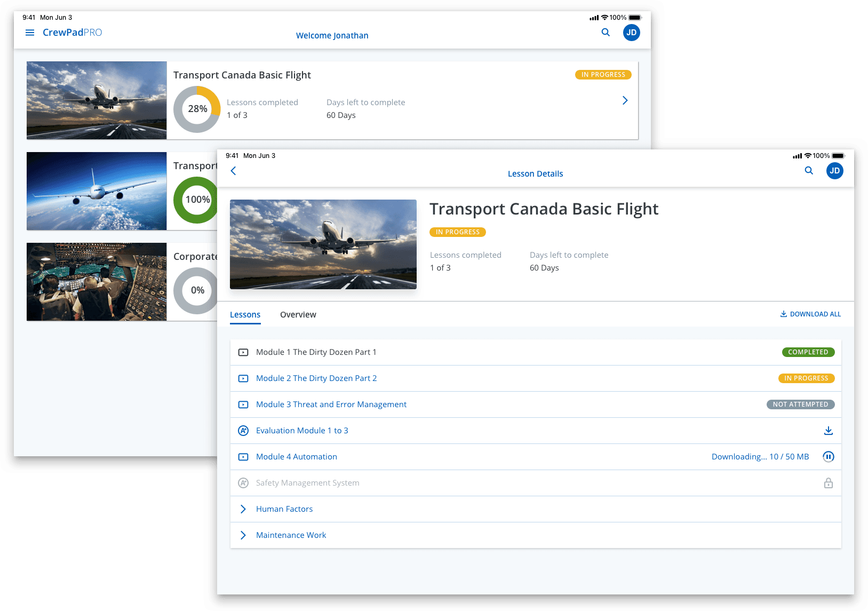Click IN PROGRESS badge on Module 2

pos(806,378)
